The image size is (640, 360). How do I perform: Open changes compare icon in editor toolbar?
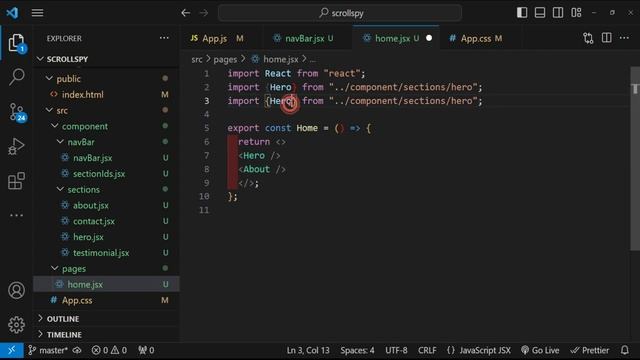[588, 38]
